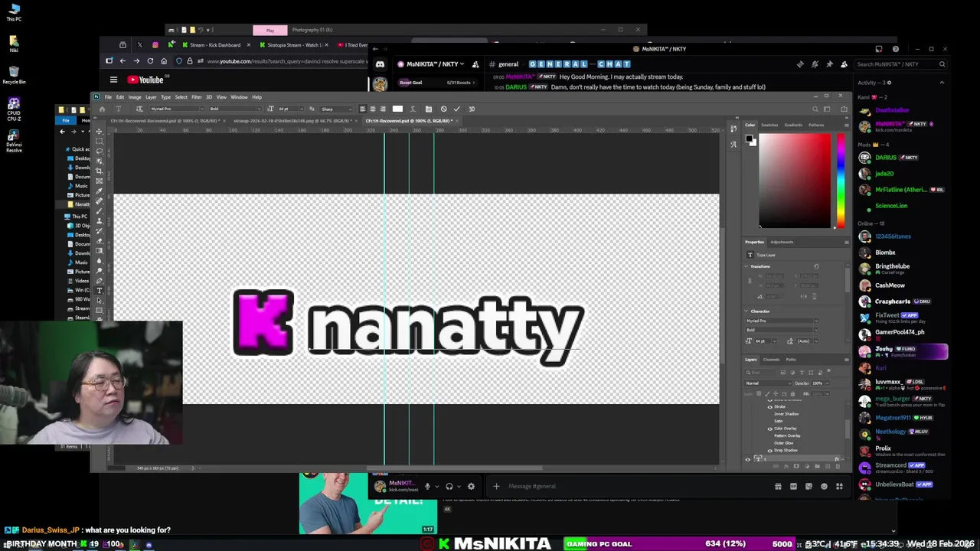Open the layer blend mode dropdown Normal
Screen dimensions: 980x551
(x=768, y=383)
